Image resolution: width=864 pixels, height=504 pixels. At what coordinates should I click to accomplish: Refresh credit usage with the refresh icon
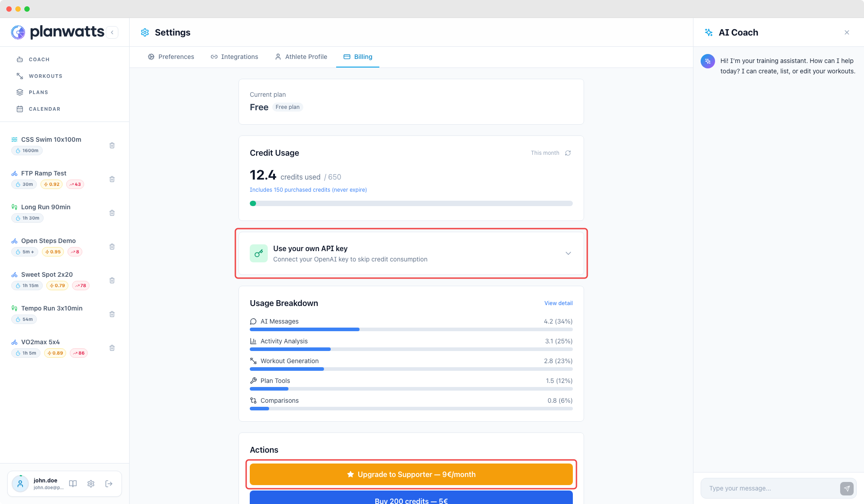568,153
